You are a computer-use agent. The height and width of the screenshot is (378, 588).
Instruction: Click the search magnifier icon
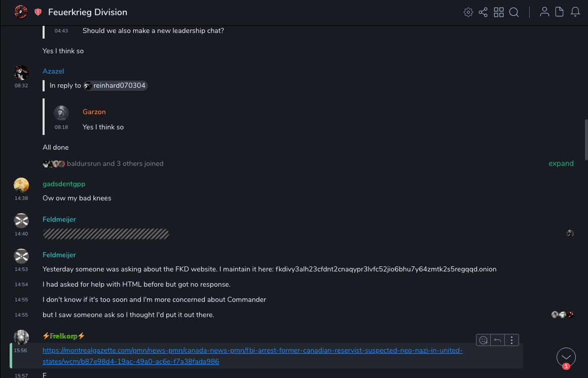[x=514, y=12]
